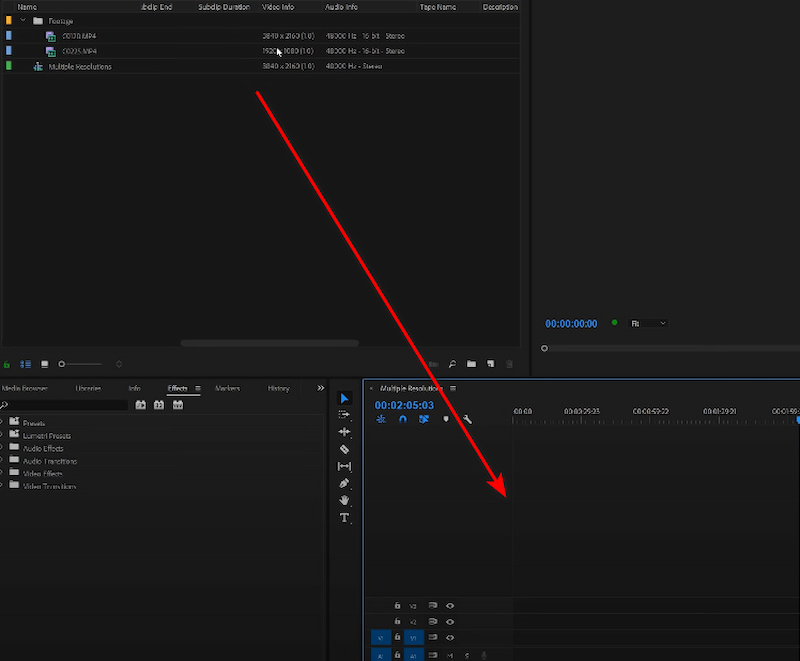Open the Media Browser tab

[24, 389]
